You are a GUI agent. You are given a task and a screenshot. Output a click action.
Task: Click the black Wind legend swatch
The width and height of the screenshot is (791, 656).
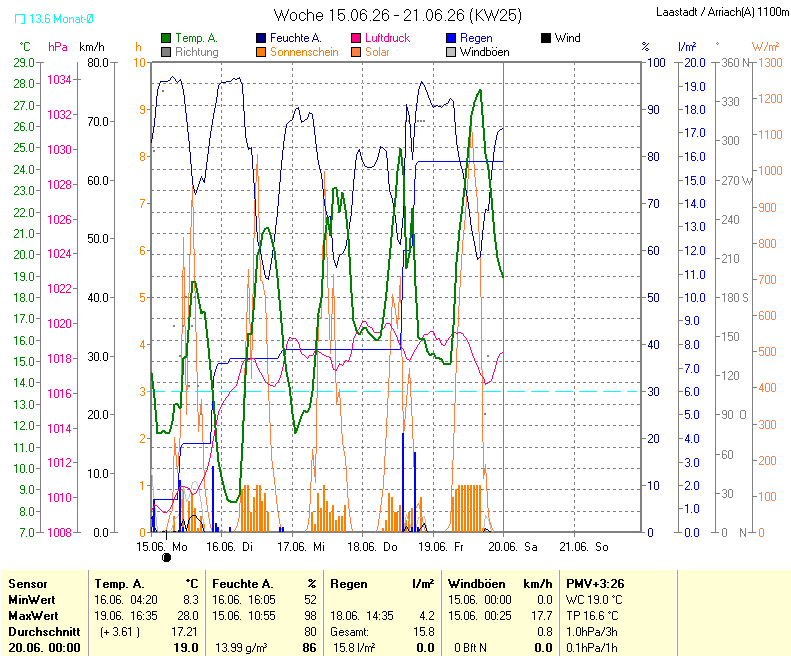click(545, 38)
